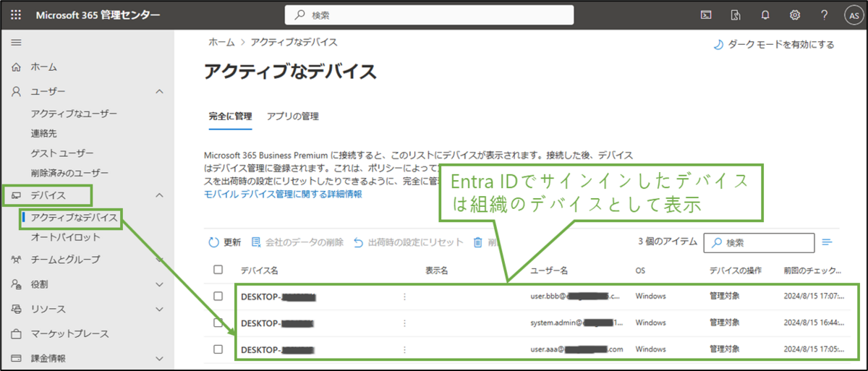Sort by the 前回のチェック column header
This screenshot has width=868, height=371.
pyautogui.click(x=812, y=270)
